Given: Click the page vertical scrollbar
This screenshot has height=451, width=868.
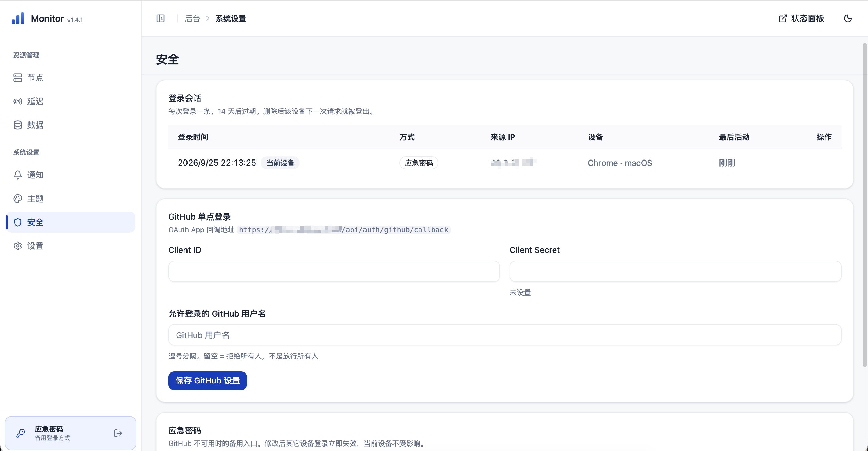Looking at the screenshot, I should pos(865,205).
